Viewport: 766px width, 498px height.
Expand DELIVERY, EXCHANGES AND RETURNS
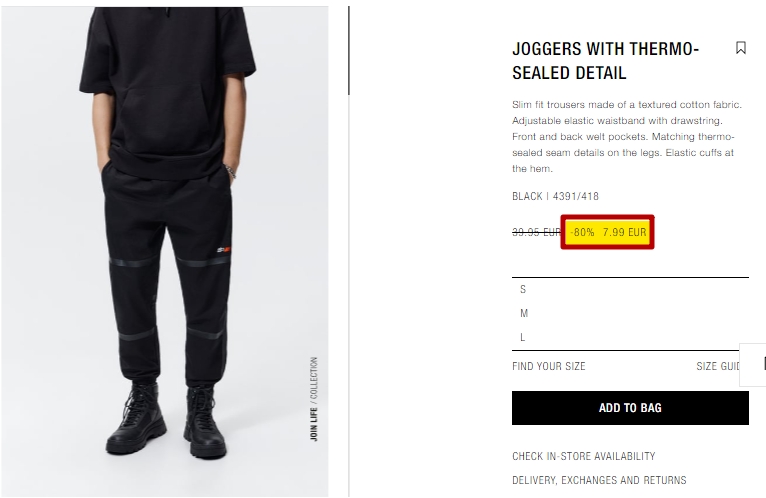[x=599, y=480]
